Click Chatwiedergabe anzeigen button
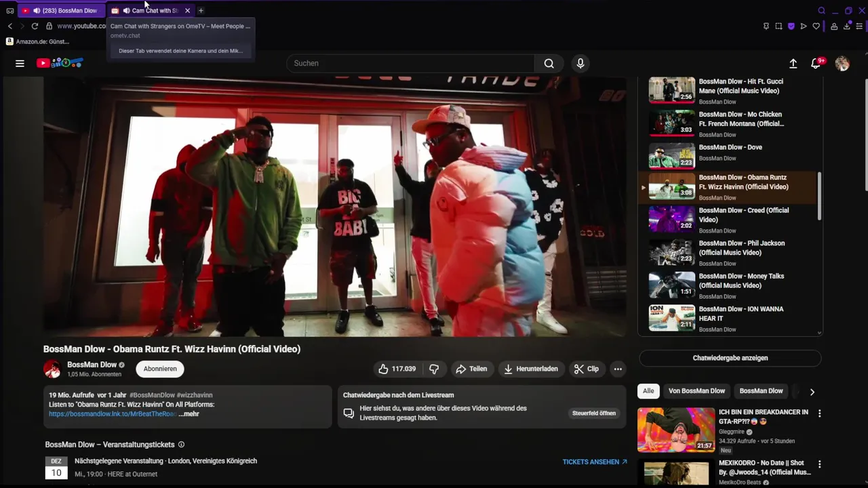This screenshot has width=868, height=488. pos(730,358)
